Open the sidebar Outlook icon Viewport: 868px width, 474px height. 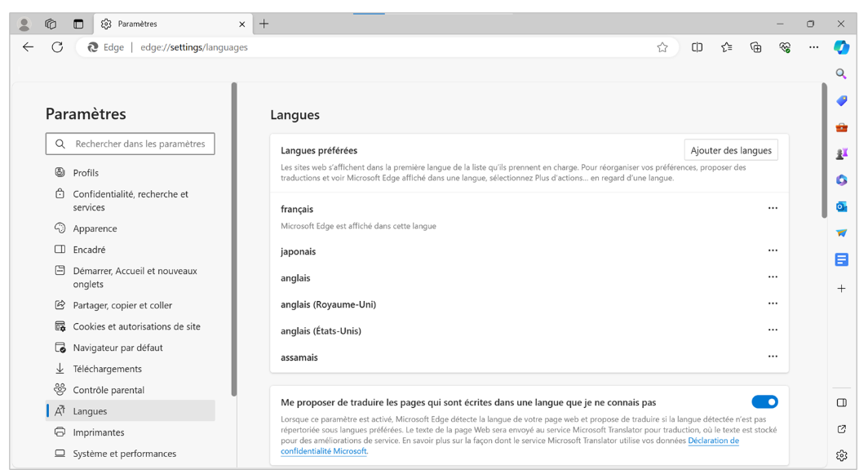point(841,206)
